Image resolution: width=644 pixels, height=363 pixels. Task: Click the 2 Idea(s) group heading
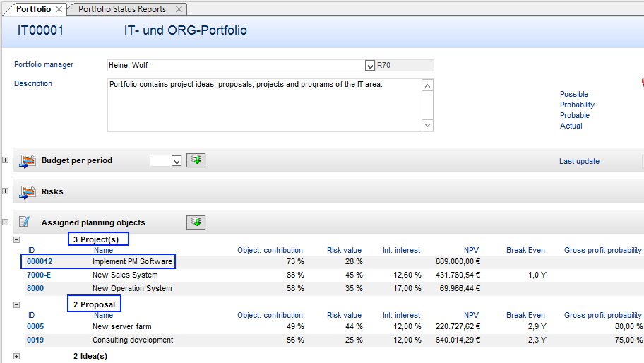[90, 356]
